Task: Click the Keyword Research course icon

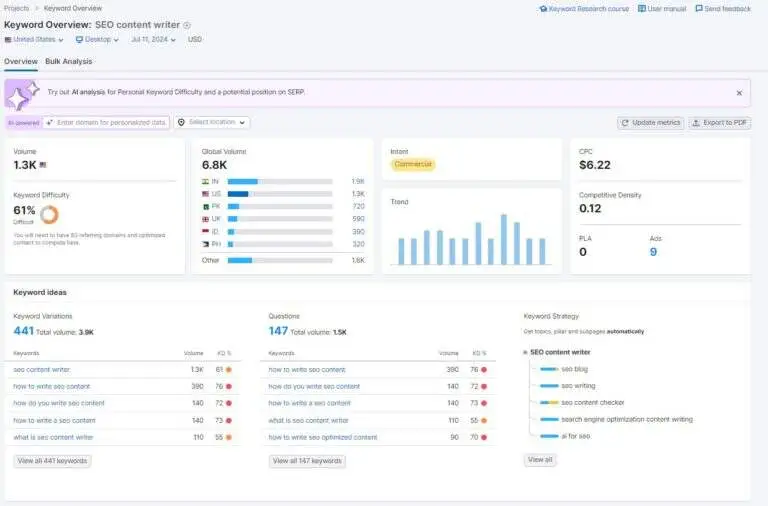Action: pos(543,9)
